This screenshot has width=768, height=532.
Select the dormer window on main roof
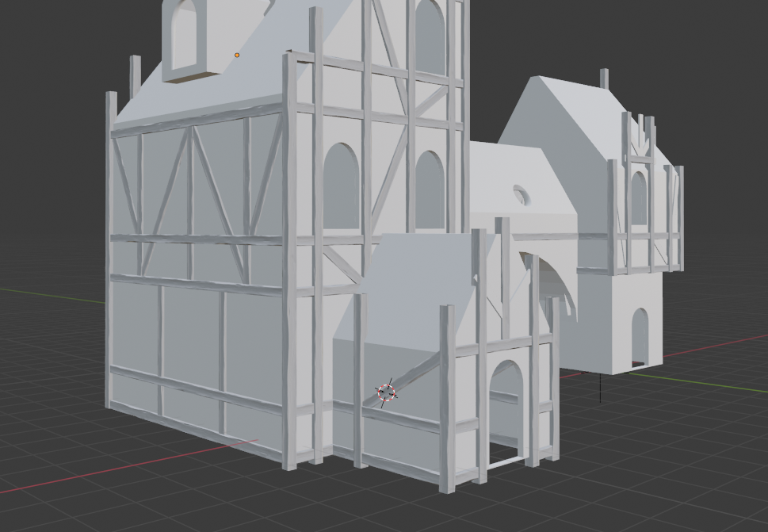[185, 36]
